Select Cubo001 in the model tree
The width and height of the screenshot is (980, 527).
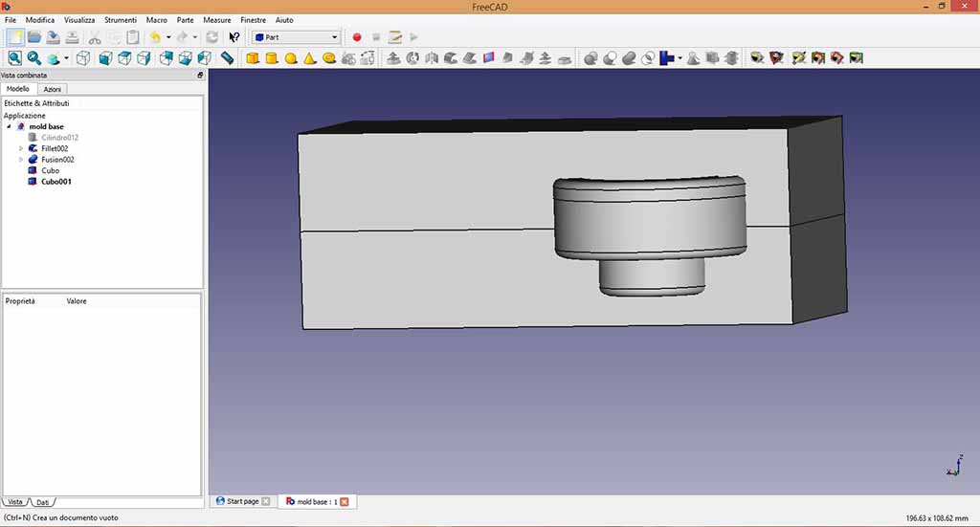(56, 182)
